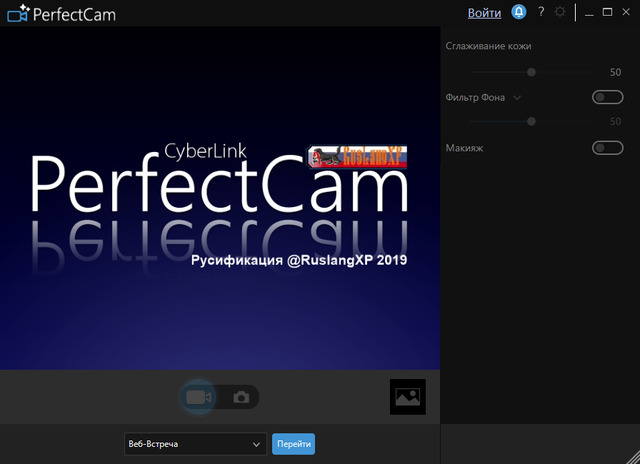Enable the Макияж switch
The height and width of the screenshot is (464, 640).
coord(607,148)
